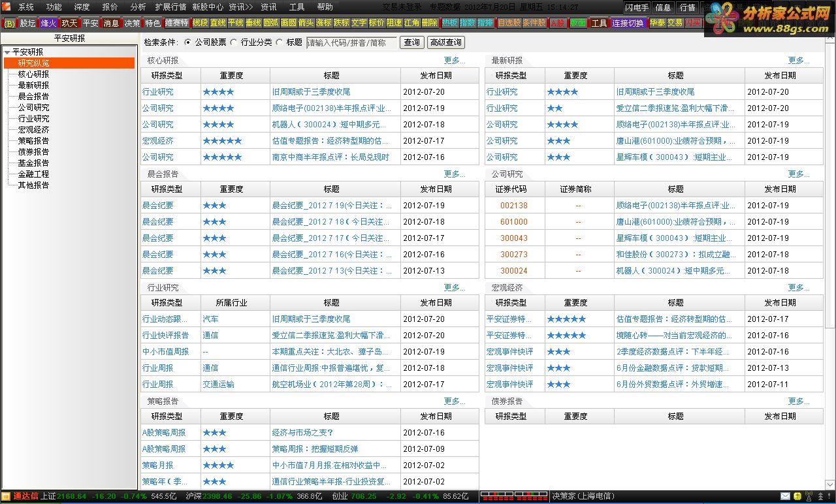Click the signal antenna icon in status bar
The image size is (836, 504).
click(809, 496)
